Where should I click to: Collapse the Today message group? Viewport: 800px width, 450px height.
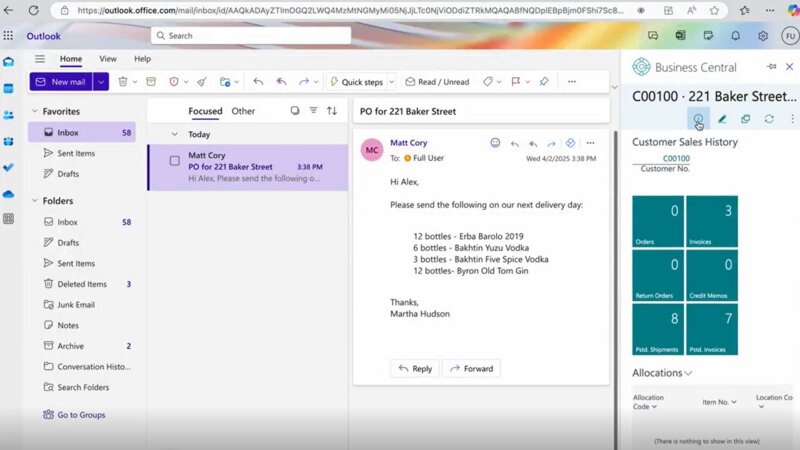[174, 134]
